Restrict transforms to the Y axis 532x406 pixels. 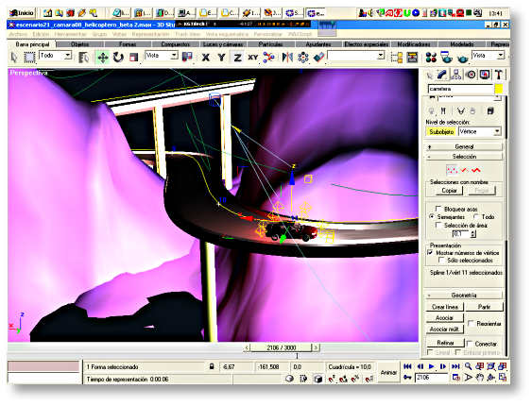[x=221, y=57]
